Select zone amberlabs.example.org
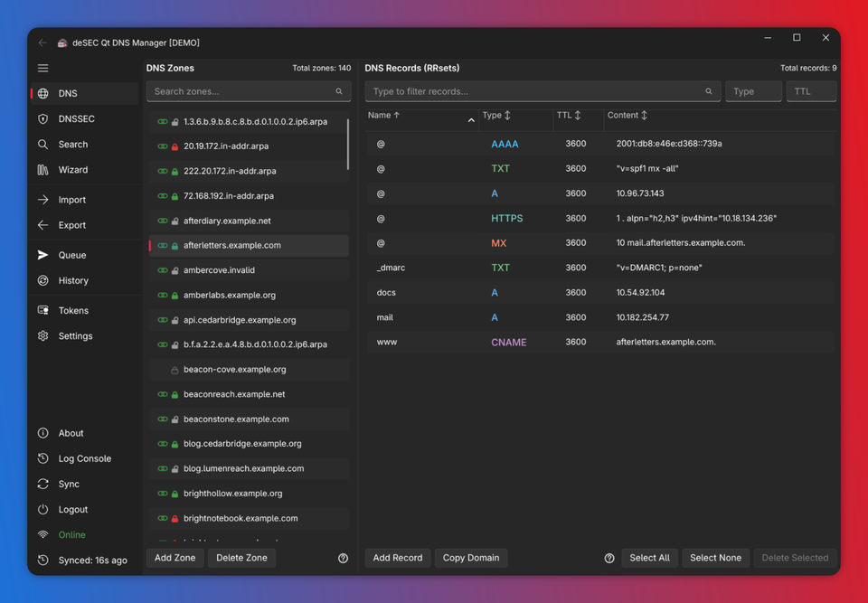This screenshot has height=603, width=868. (249, 296)
